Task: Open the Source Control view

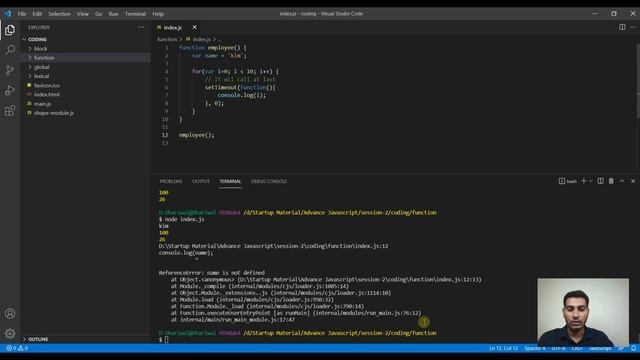Action: pyautogui.click(x=10, y=70)
